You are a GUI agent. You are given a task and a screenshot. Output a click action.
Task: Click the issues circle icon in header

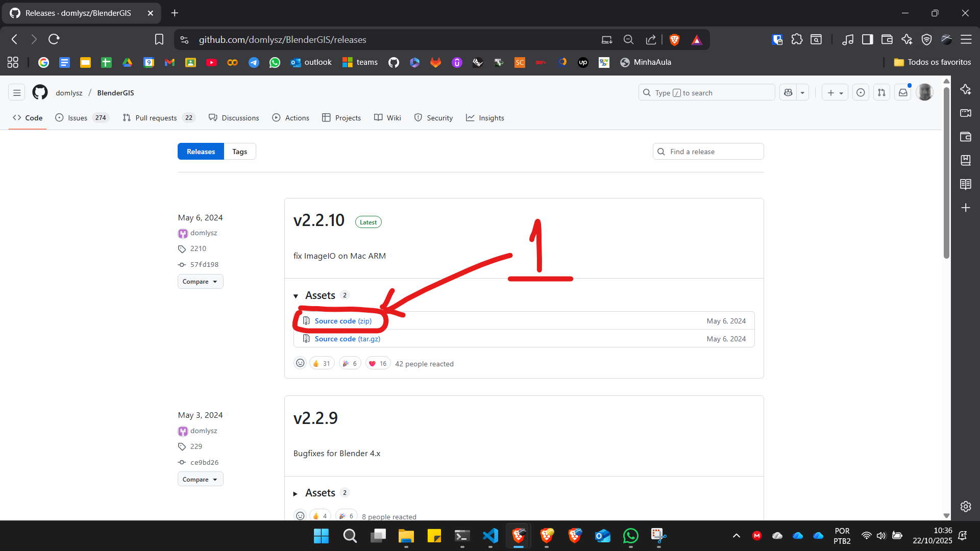click(861, 92)
